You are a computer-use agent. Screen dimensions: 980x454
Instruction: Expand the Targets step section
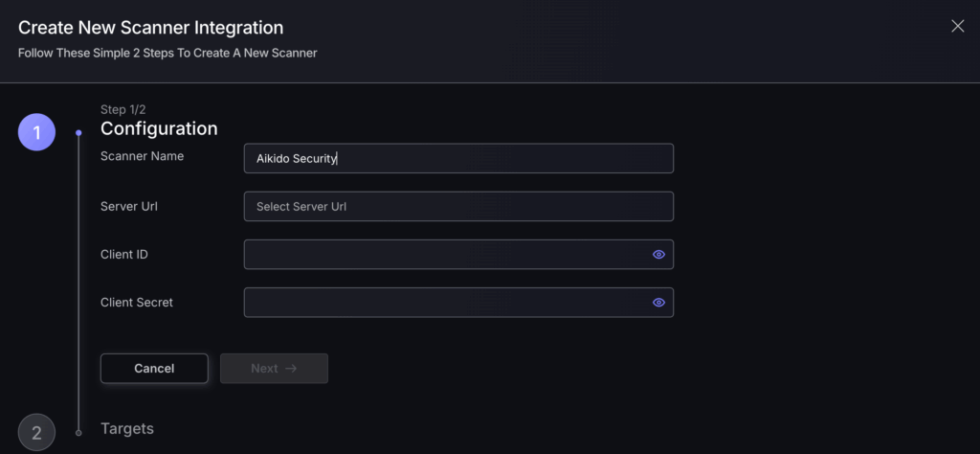point(127,428)
